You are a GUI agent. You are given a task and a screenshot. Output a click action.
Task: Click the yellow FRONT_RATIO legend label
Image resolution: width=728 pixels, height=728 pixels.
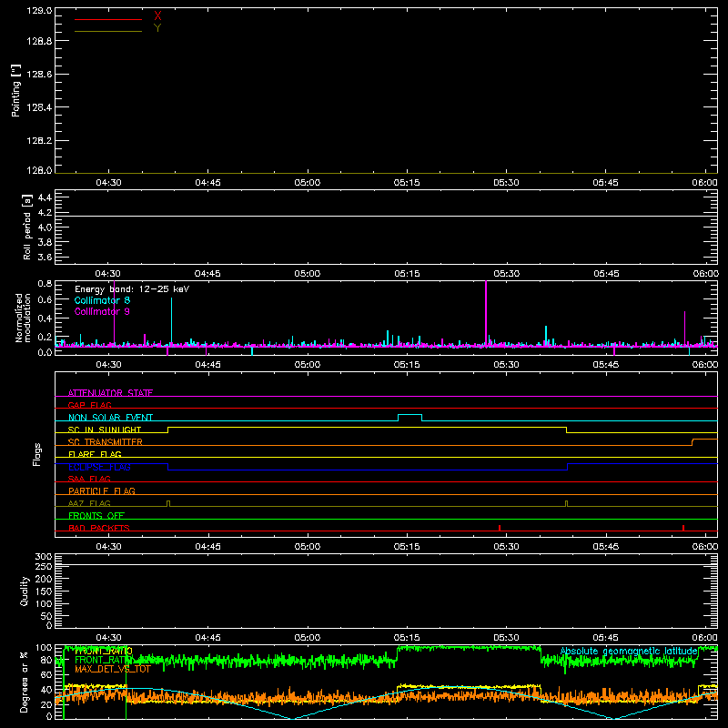104,651
